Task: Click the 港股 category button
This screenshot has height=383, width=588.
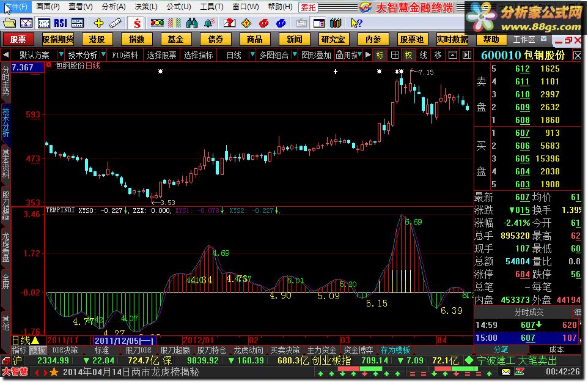Action: click(97, 39)
